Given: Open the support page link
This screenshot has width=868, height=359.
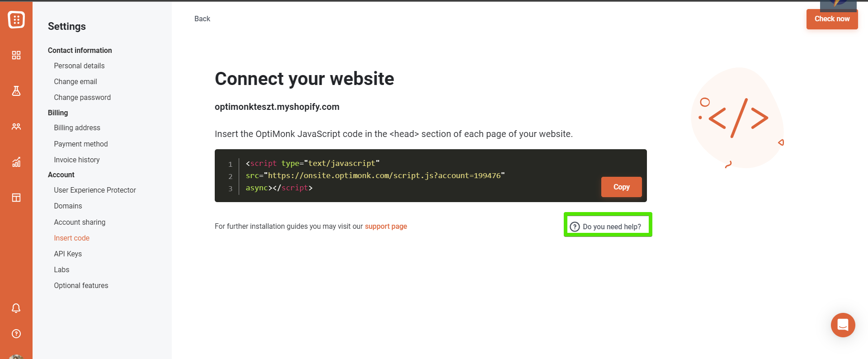Looking at the screenshot, I should tap(386, 226).
